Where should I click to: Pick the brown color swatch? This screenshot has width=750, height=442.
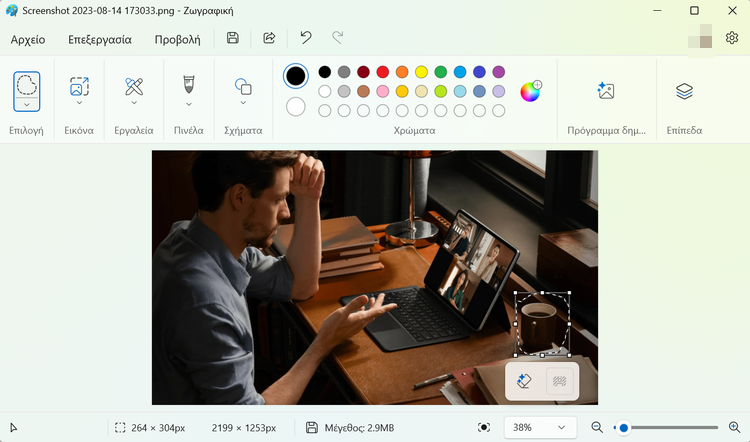tap(363, 91)
